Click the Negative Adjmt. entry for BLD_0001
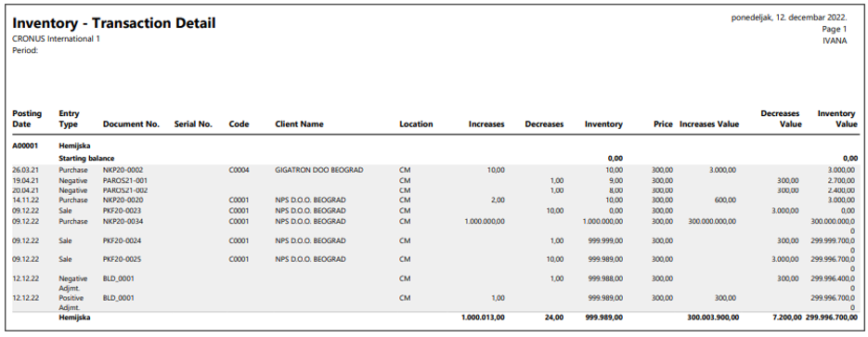The height and width of the screenshot is (337, 868). tap(73, 283)
